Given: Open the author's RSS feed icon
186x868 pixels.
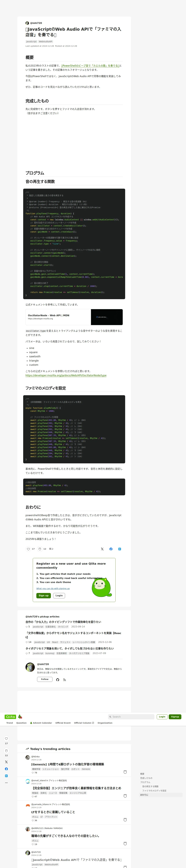Looking at the screenshot, I should [x=64, y=680].
